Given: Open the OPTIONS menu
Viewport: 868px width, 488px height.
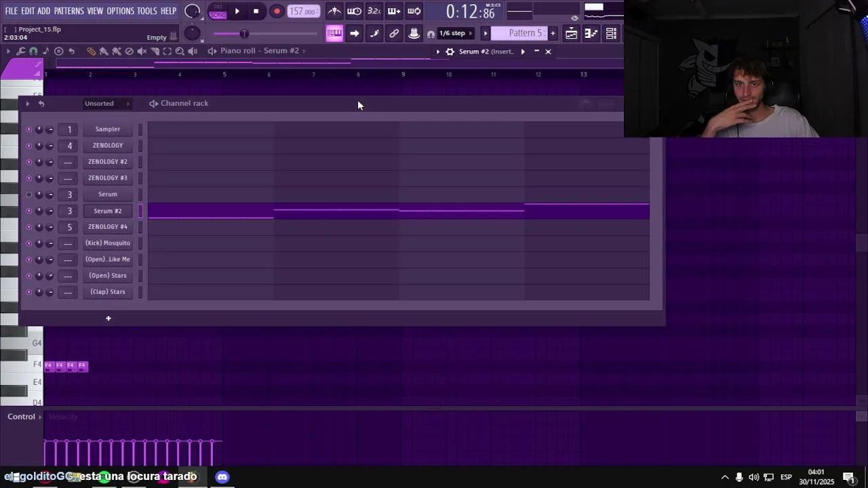Looking at the screenshot, I should pos(121,11).
